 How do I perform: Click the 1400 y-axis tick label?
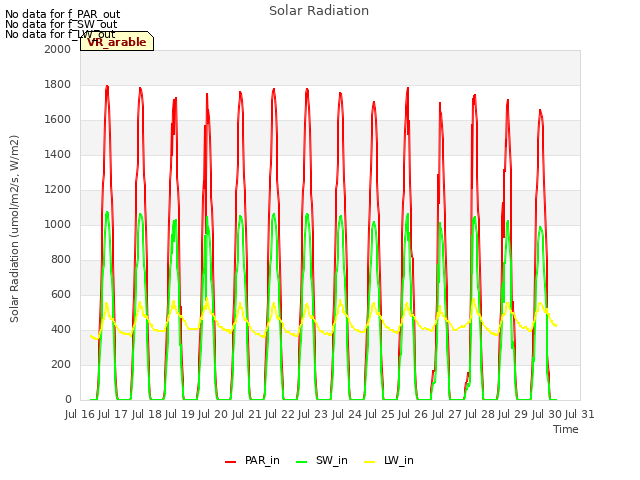[58, 154]
